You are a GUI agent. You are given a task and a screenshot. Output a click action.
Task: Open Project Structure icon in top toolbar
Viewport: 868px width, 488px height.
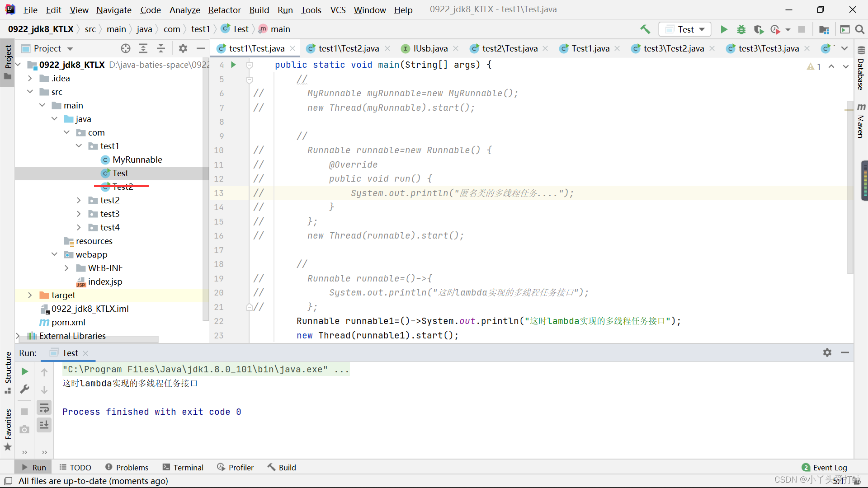(x=824, y=29)
